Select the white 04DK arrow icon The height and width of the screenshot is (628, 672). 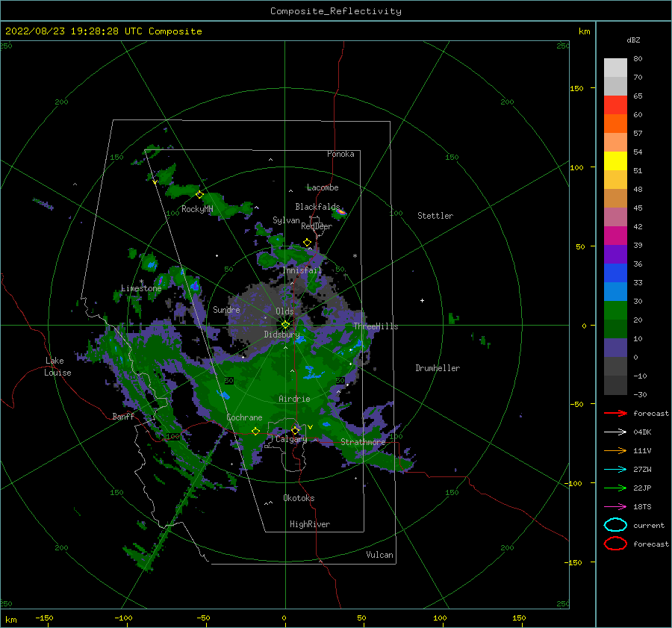(615, 432)
